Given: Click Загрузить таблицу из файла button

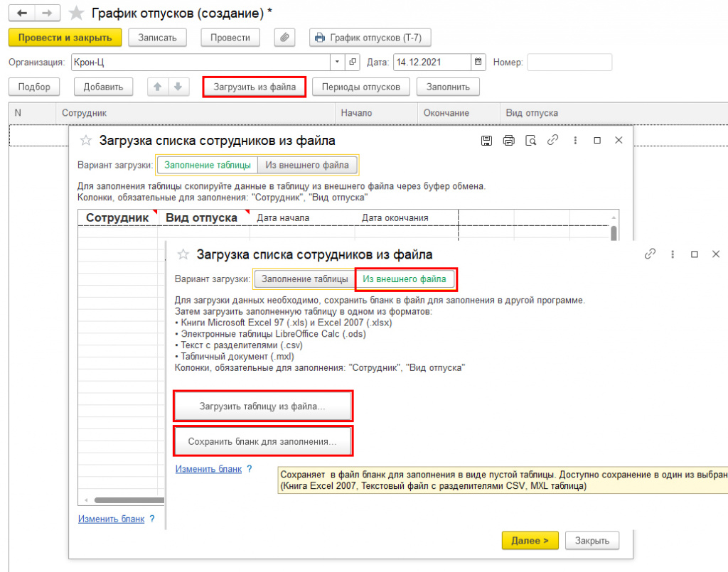Looking at the screenshot, I should pyautogui.click(x=262, y=406).
